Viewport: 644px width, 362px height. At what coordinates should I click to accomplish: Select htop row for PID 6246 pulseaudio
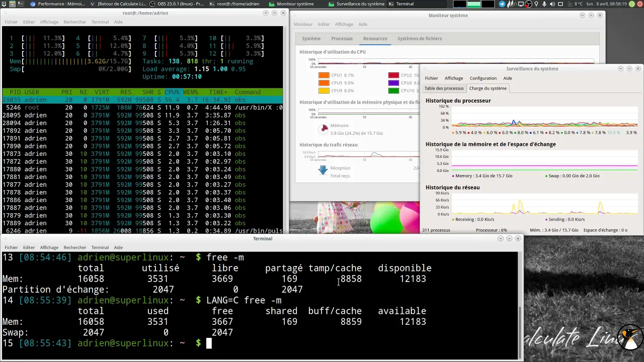[x=142, y=231]
